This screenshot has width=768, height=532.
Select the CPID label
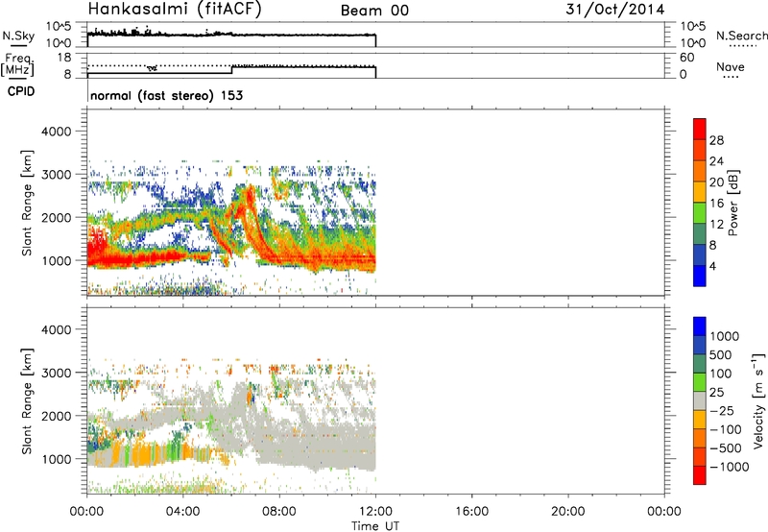click(21, 91)
